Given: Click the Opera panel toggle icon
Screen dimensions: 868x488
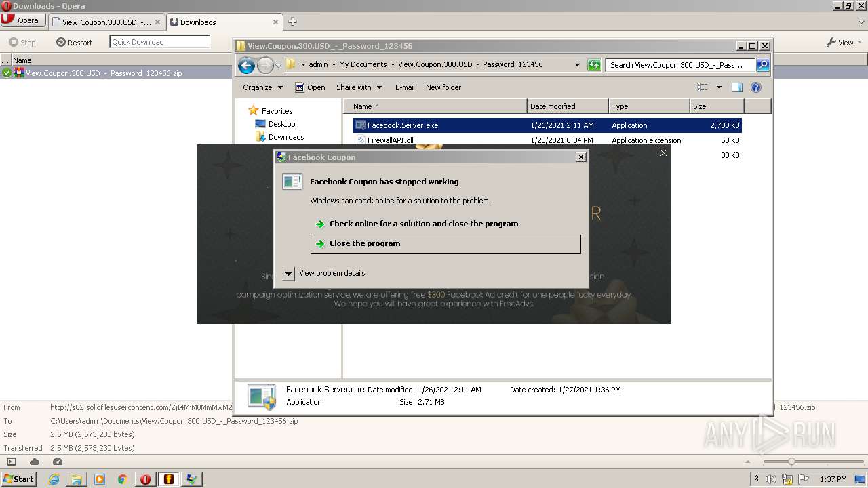Looking at the screenshot, I should pyautogui.click(x=12, y=462).
